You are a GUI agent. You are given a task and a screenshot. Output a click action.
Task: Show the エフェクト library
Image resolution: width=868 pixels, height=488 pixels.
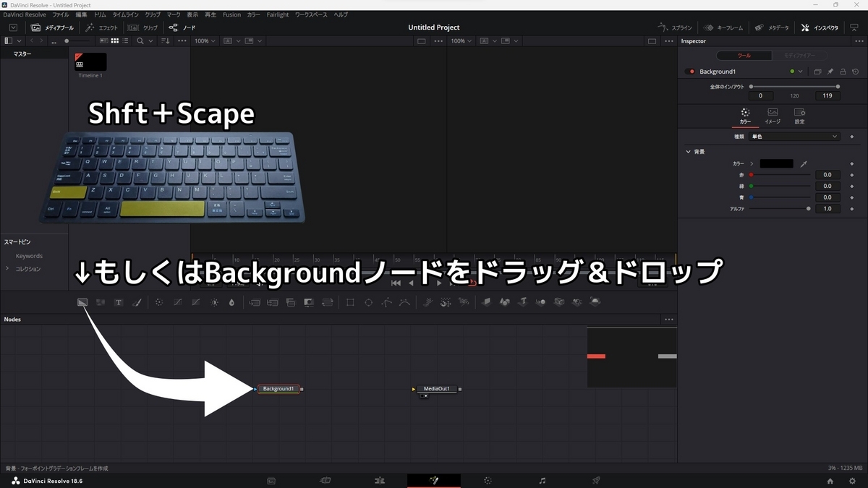(x=101, y=27)
